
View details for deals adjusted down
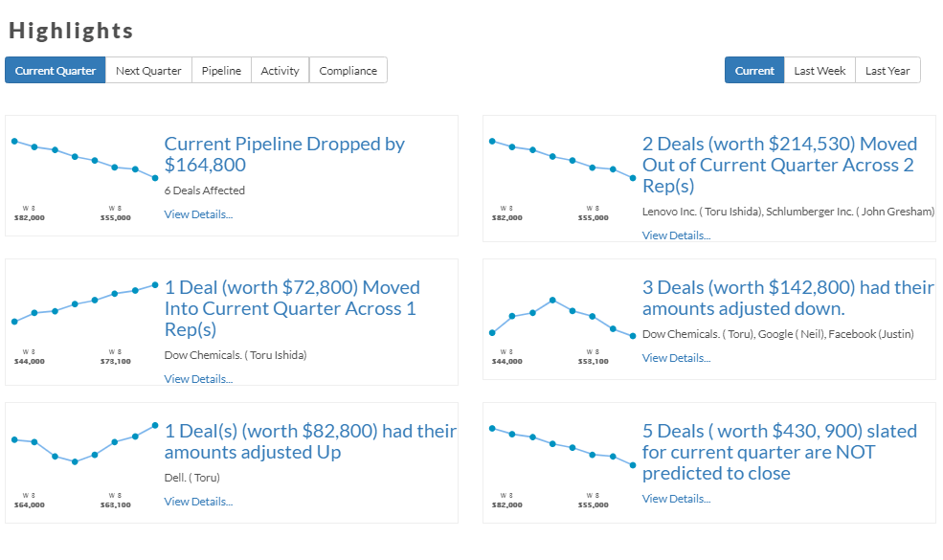(x=676, y=358)
